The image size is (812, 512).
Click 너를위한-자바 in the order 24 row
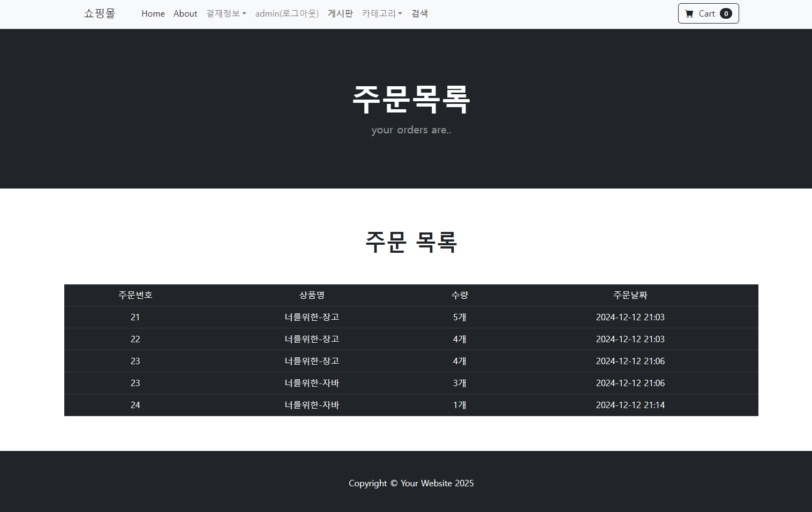pos(312,405)
